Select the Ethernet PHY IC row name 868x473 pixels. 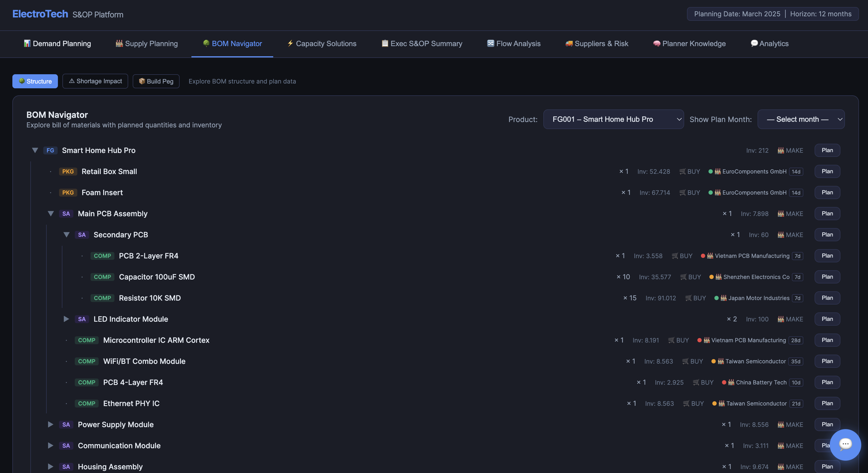pos(132,404)
